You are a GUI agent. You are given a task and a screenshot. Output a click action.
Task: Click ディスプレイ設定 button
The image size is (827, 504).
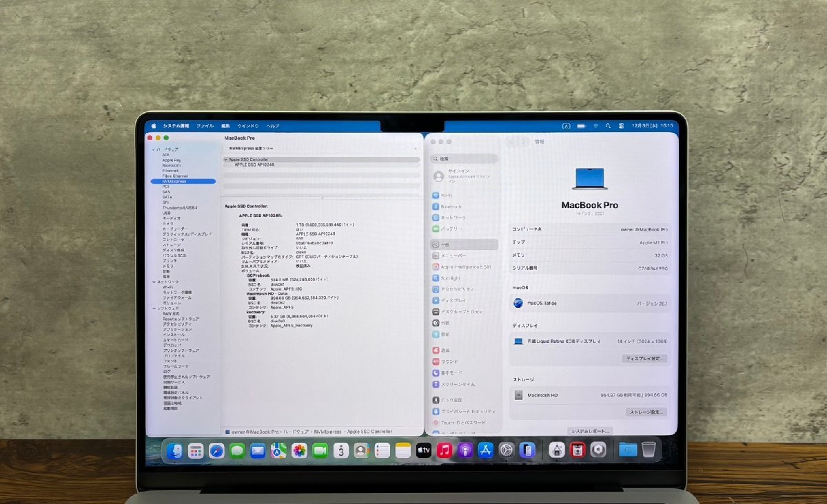645,359
